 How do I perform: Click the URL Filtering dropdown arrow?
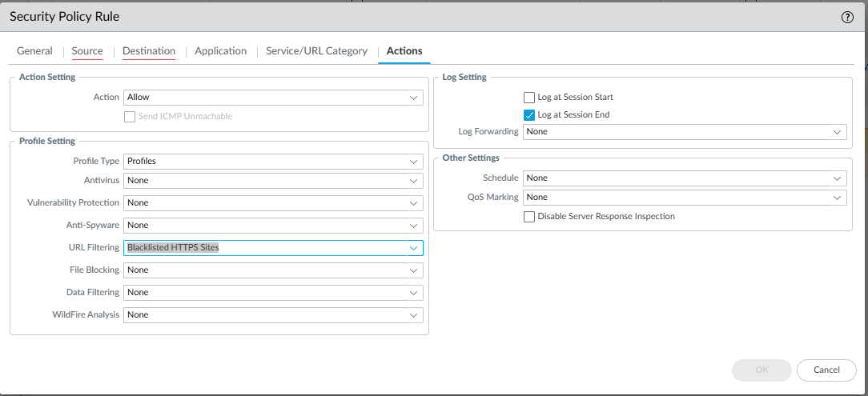pyautogui.click(x=414, y=248)
